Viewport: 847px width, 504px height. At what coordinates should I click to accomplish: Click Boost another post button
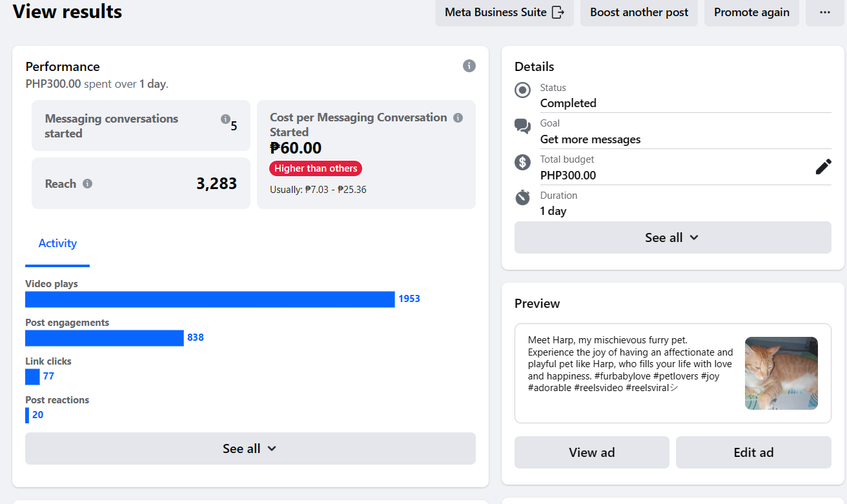638,12
